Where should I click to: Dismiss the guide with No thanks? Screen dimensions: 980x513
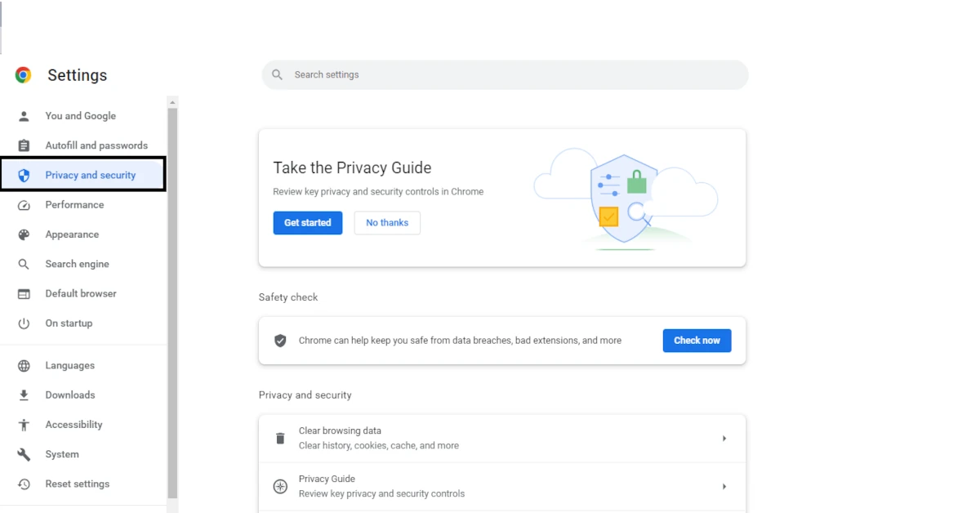[387, 223]
